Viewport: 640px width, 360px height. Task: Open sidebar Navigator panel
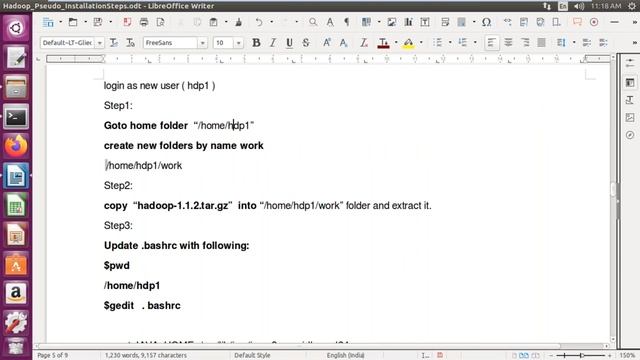[630, 135]
